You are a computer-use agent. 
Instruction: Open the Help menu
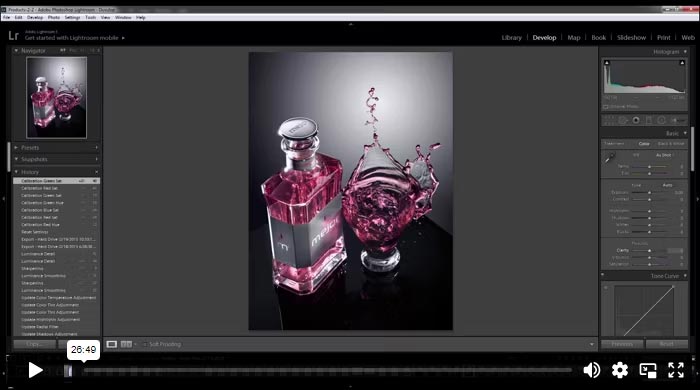[141, 17]
